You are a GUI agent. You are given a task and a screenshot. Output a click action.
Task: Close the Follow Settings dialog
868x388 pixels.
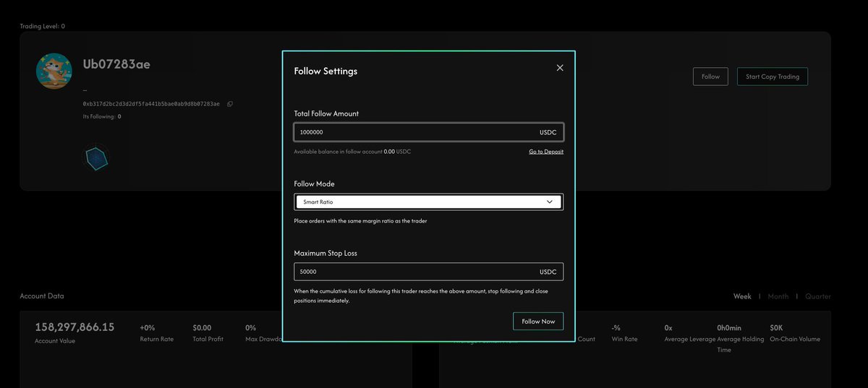pyautogui.click(x=560, y=68)
